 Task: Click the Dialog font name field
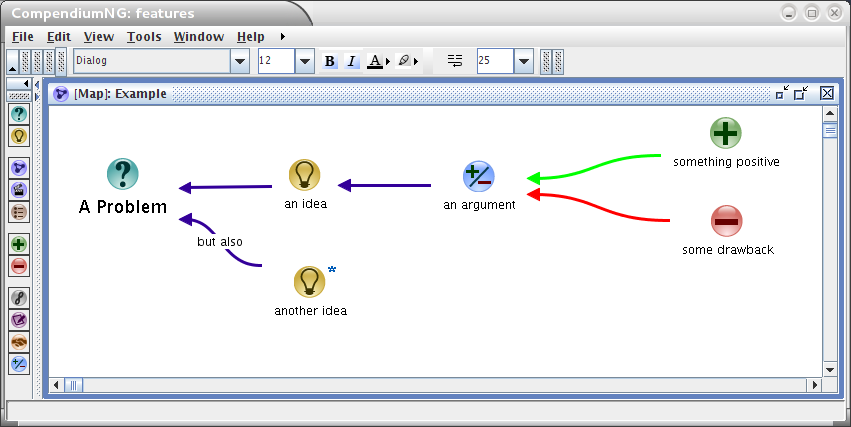153,61
